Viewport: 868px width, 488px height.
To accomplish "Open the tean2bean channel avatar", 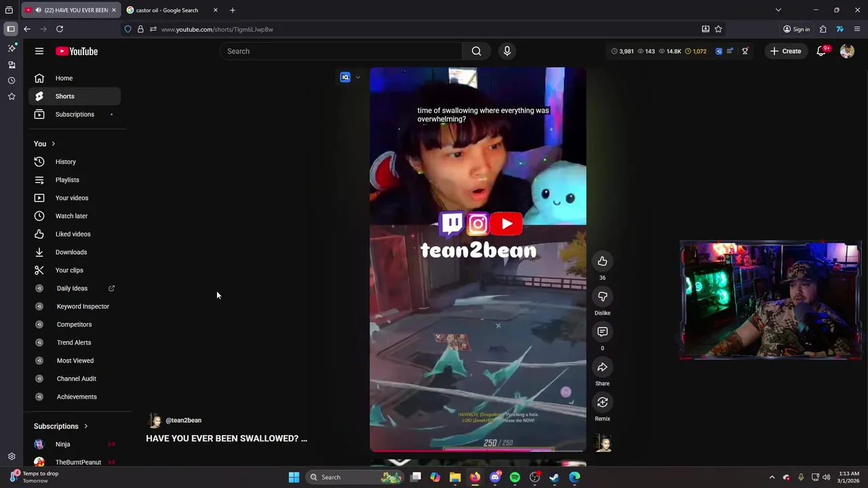I will click(155, 420).
